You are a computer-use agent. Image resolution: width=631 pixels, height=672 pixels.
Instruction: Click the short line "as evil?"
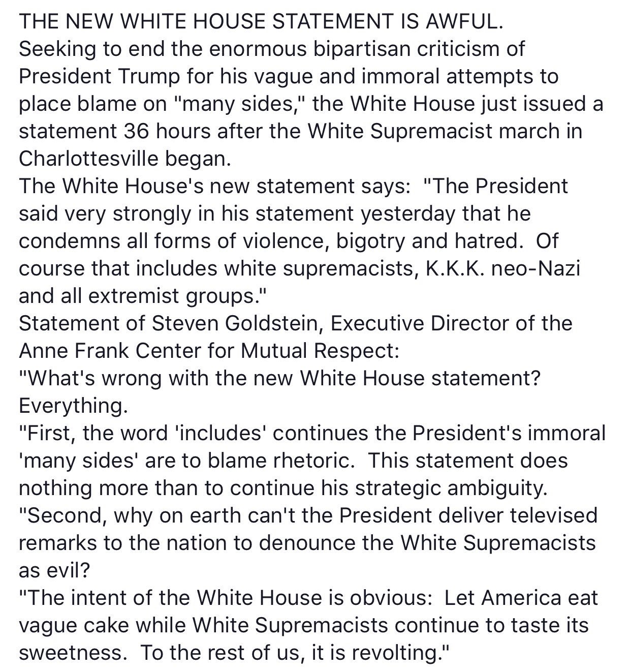(x=54, y=570)
